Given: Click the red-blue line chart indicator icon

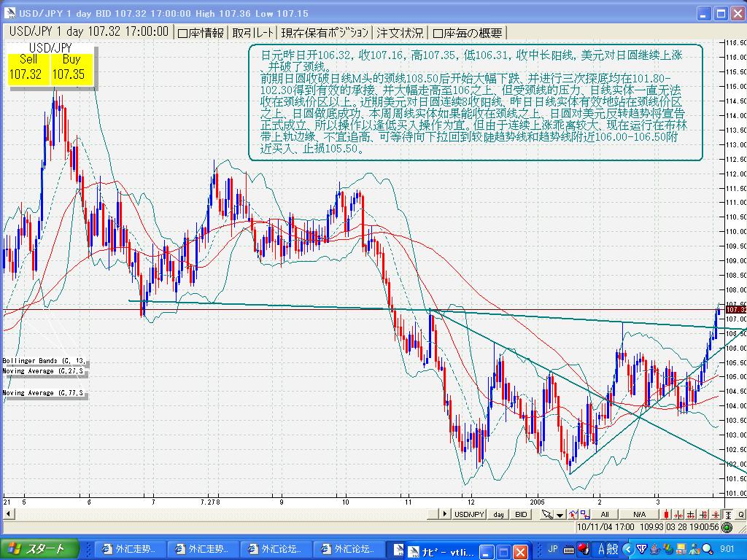Looking at the screenshot, I should point(573,514).
